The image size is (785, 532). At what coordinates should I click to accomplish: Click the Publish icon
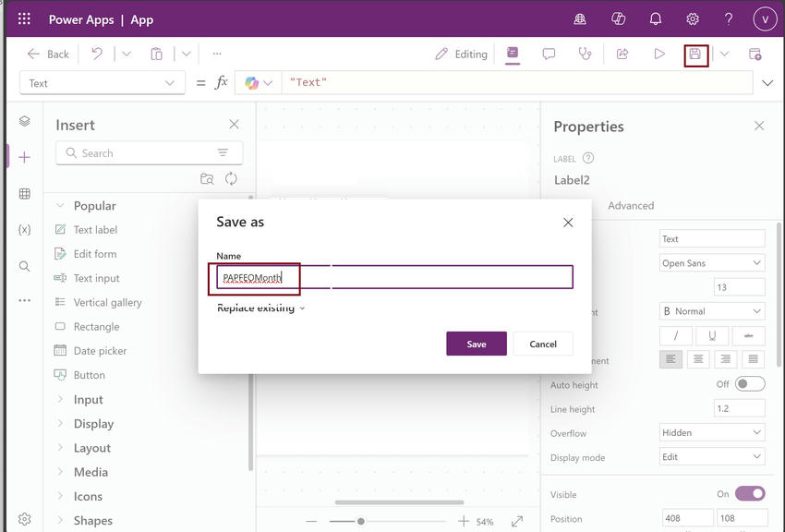(x=755, y=54)
